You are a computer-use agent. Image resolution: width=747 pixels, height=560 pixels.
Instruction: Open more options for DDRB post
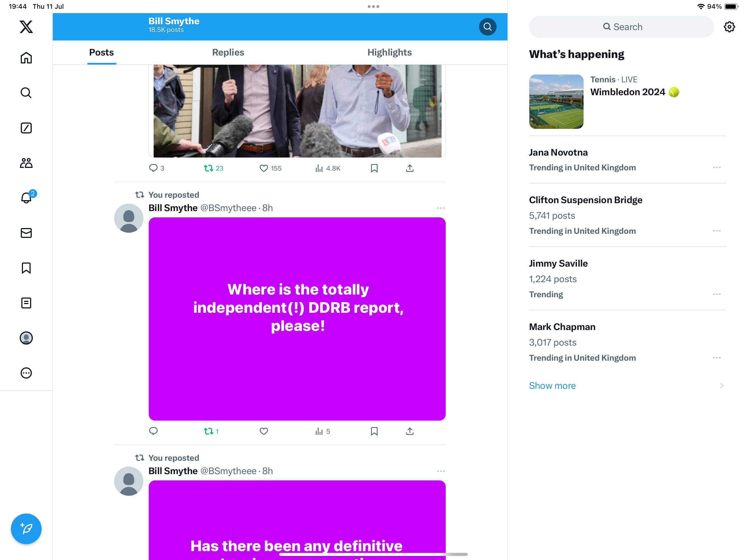(441, 208)
